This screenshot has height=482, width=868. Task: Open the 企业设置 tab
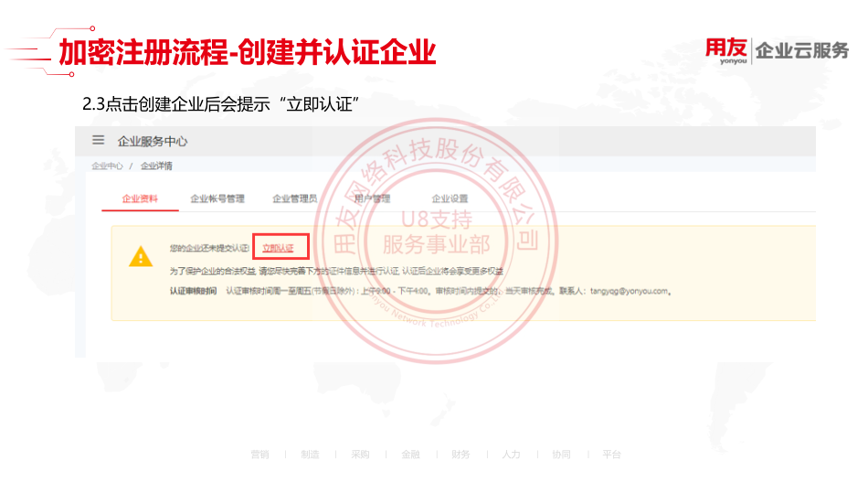(x=450, y=198)
